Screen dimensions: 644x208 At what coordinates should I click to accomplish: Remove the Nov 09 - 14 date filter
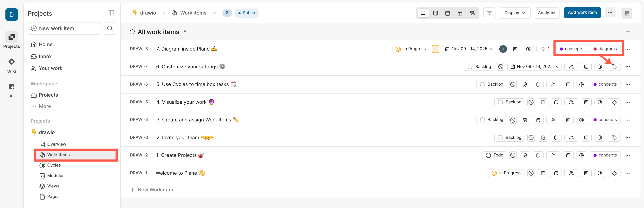pyautogui.click(x=491, y=49)
